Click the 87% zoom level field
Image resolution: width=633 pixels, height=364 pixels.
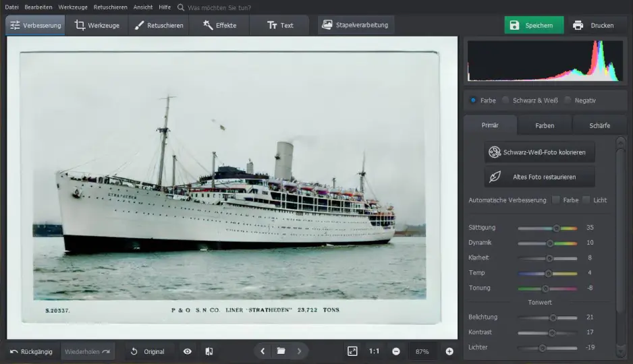(x=422, y=351)
